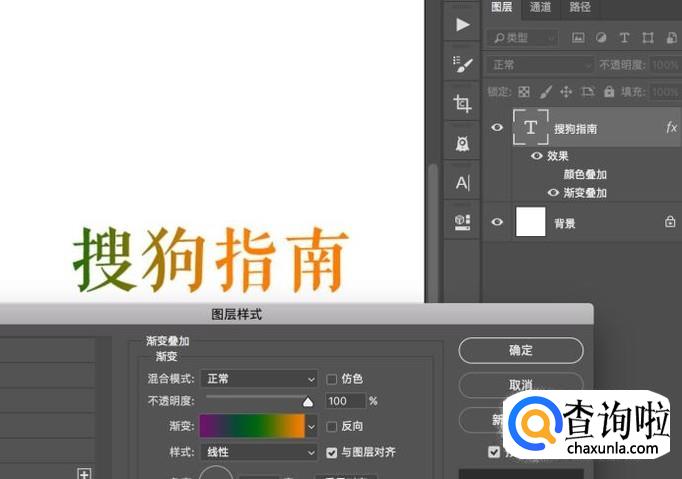682x479 pixels.
Task: Click Layers panel 不透明度 value field
Action: click(x=665, y=65)
